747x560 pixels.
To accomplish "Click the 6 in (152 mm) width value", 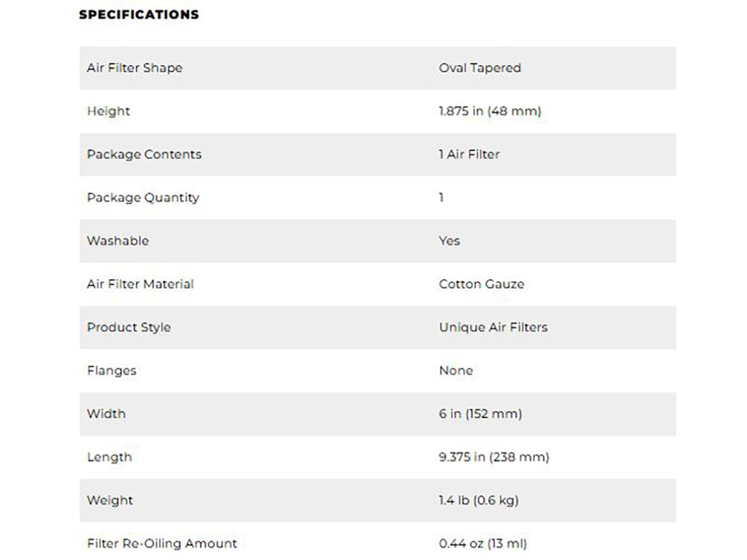I will 480,414.
